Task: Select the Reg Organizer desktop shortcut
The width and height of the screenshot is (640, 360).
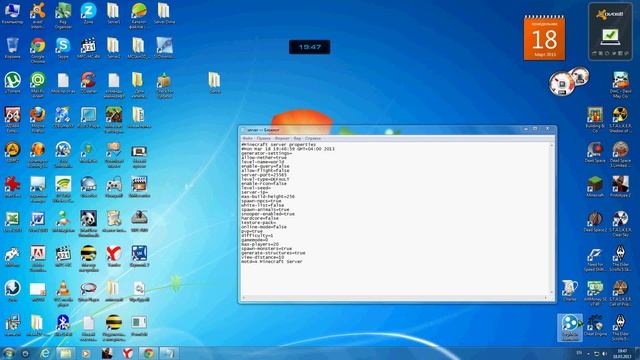Action: 63,16
